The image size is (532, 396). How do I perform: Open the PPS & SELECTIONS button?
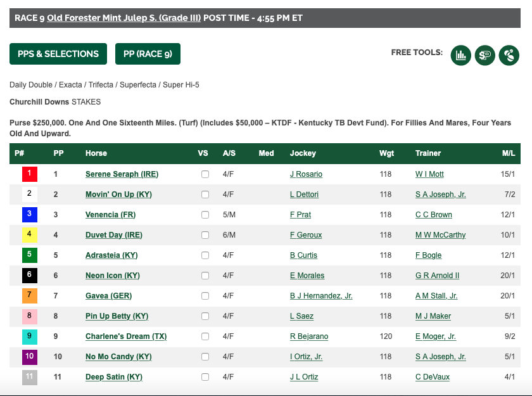[58, 54]
